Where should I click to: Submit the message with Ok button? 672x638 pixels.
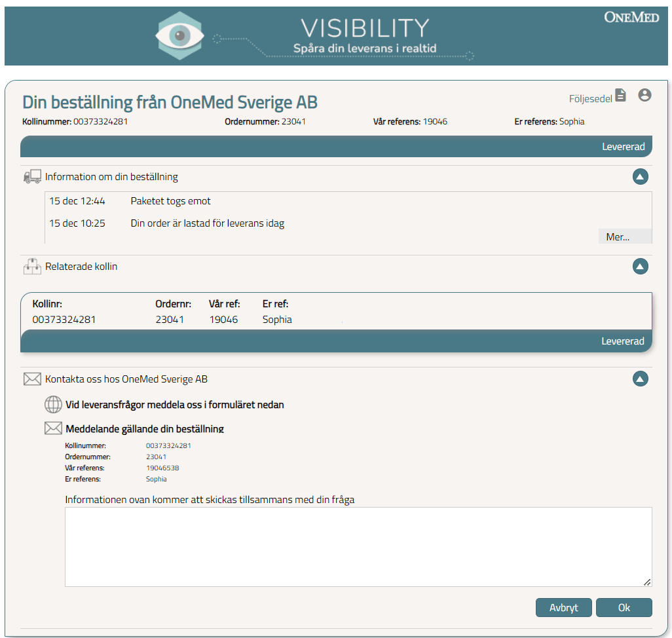(624, 608)
